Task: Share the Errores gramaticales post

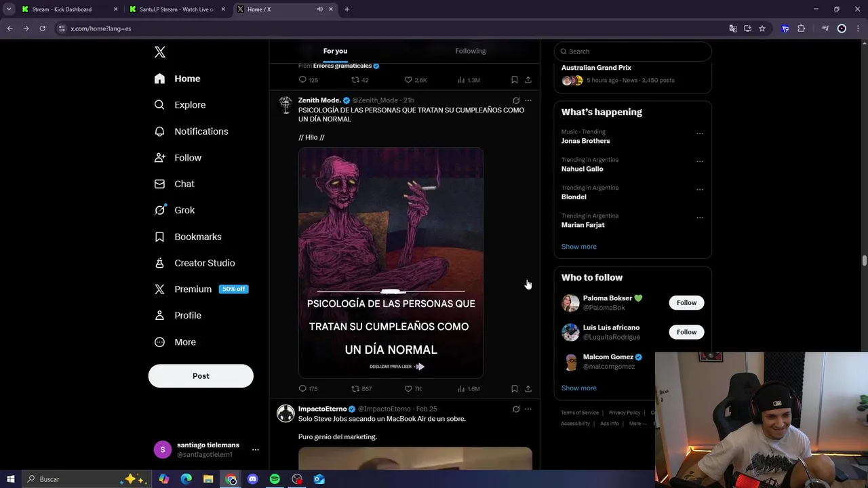Action: (x=528, y=80)
